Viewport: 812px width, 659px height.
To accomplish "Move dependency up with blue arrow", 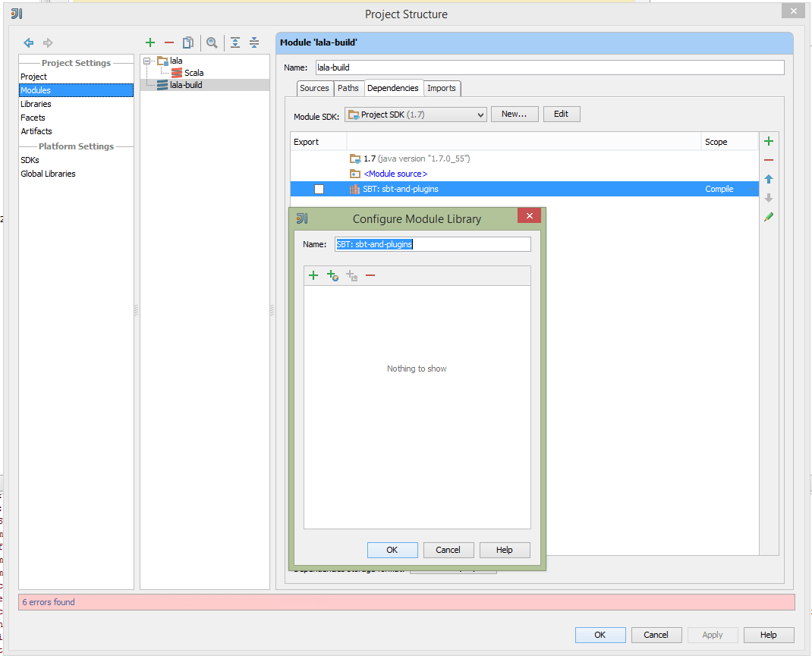I will (769, 179).
